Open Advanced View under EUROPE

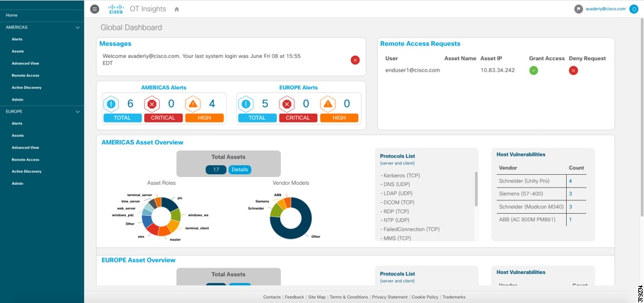coord(25,147)
